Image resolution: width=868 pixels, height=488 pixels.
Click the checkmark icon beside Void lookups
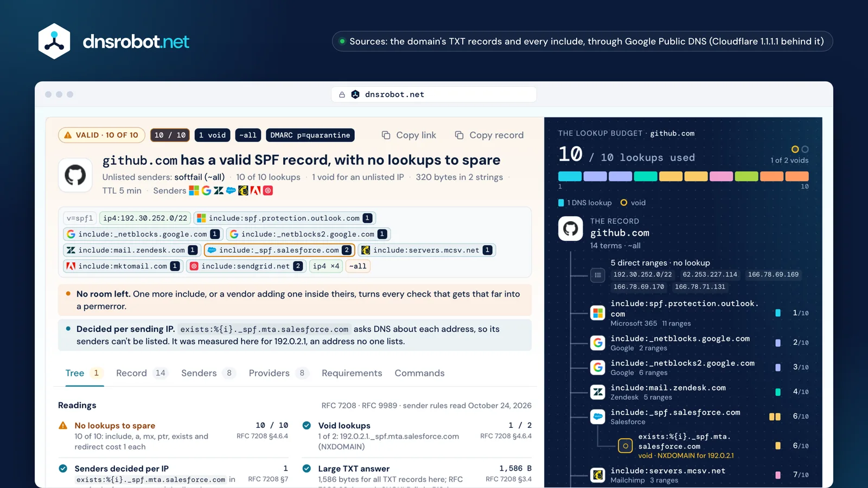(307, 426)
